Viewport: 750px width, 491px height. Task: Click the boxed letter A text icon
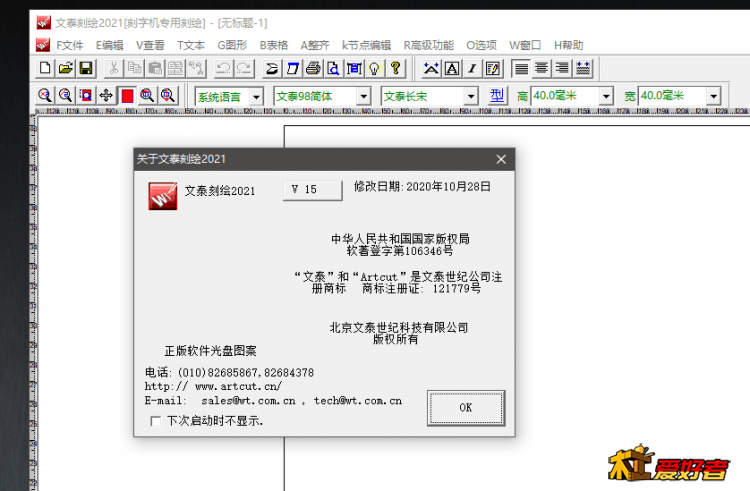tap(452, 68)
